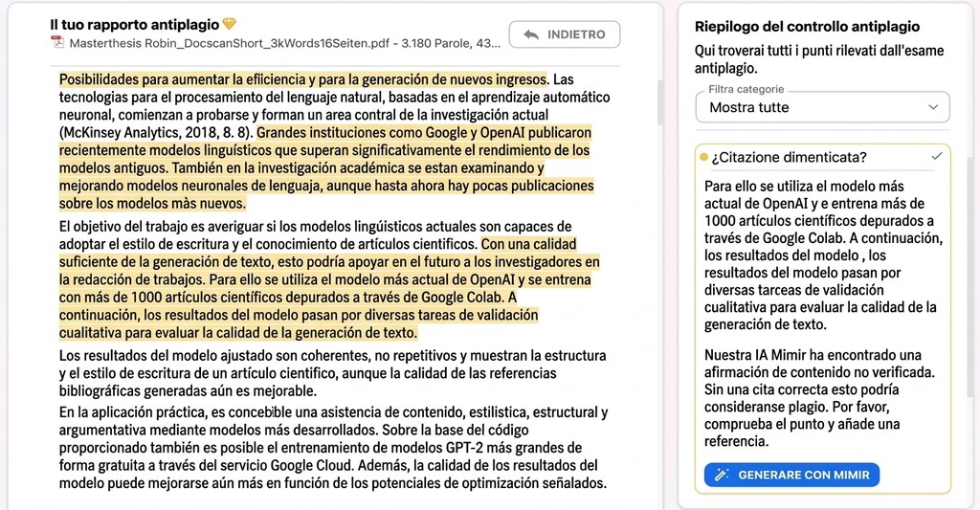
Task: Click the document text scrollbar
Action: (660, 103)
